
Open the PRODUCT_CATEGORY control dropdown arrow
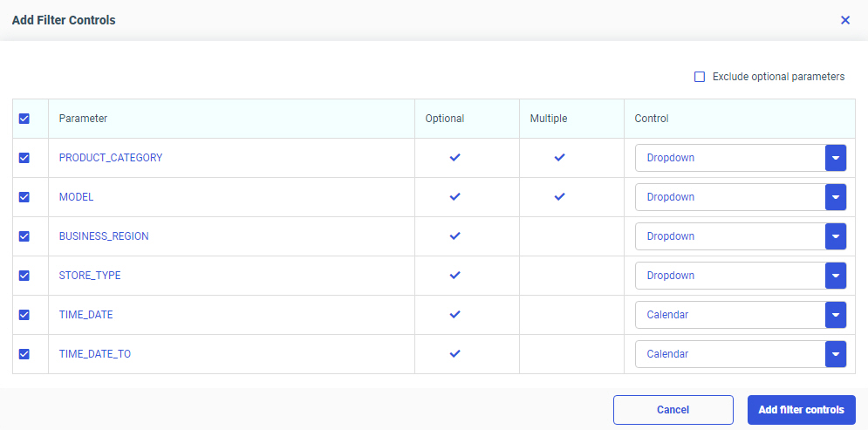pyautogui.click(x=836, y=158)
